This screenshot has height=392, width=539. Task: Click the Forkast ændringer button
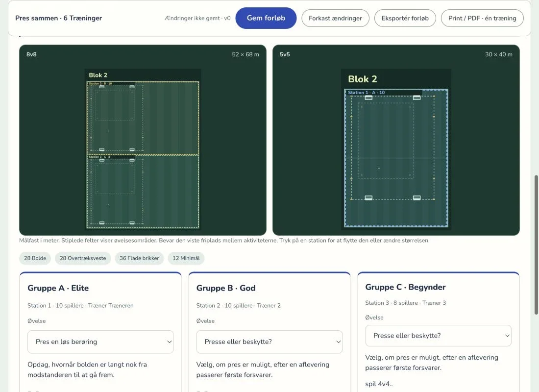335,18
